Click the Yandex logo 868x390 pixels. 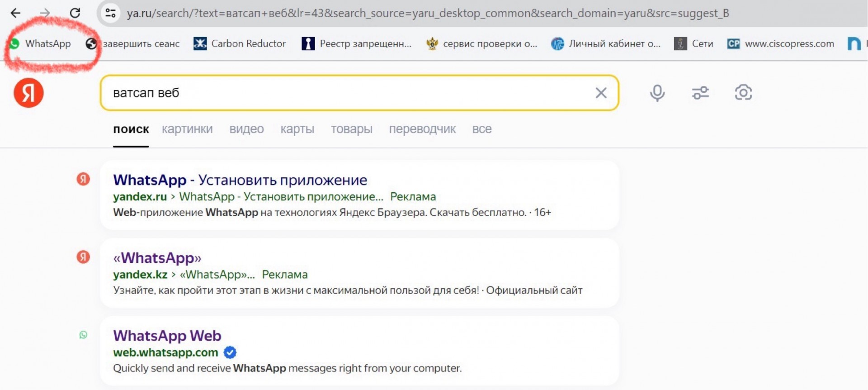(28, 93)
